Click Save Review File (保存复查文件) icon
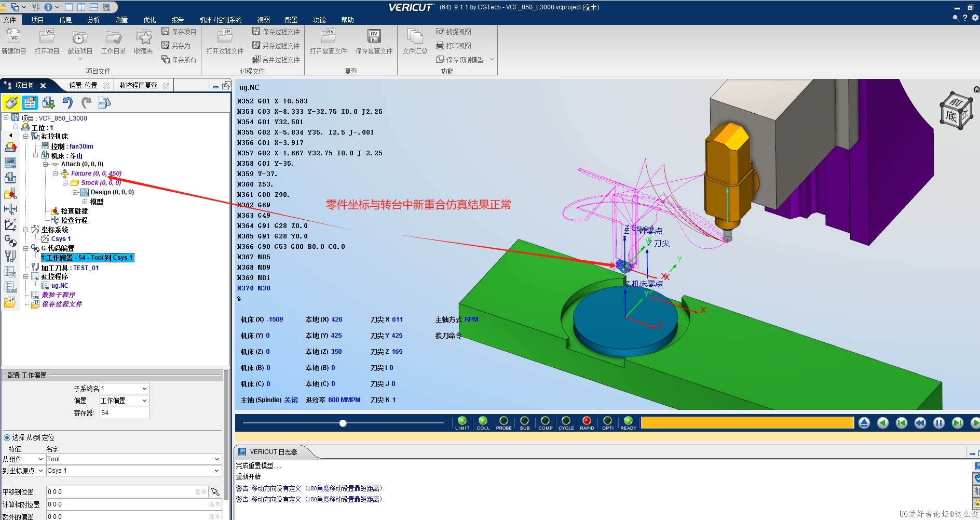The image size is (980, 520). [374, 37]
